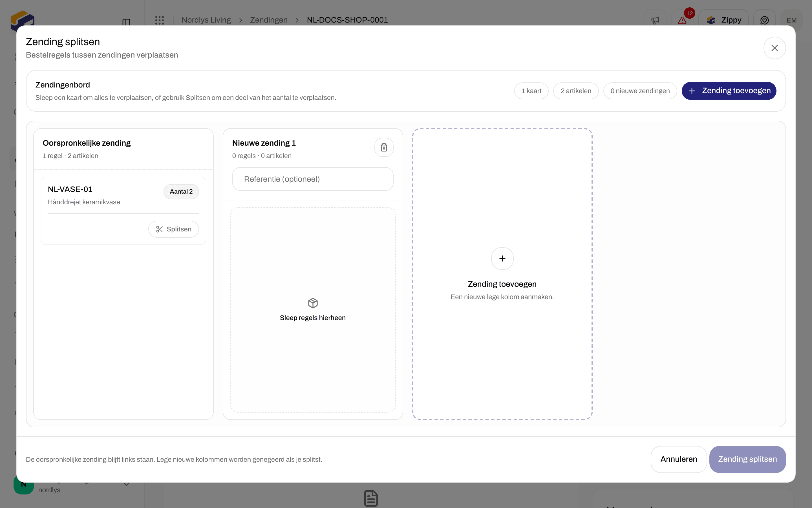Open the alerts warning icon with 12 badge
This screenshot has width=812, height=508.
pyautogui.click(x=682, y=20)
